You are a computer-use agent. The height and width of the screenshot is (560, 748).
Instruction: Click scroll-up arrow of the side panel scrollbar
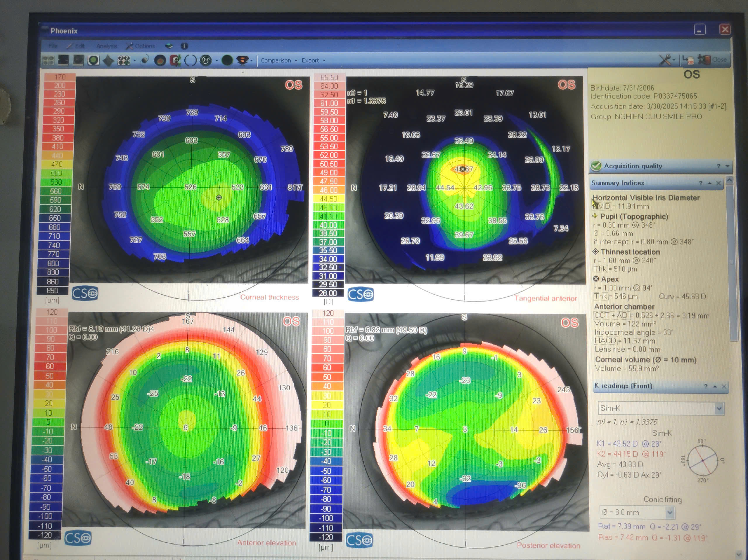click(729, 180)
